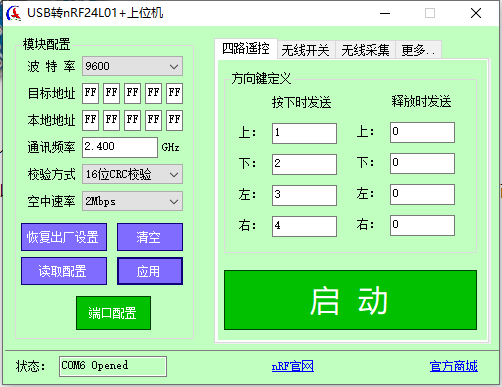Viewport: 502px width, 387px height.
Task: Select the 更多.. tab
Action: click(x=418, y=50)
